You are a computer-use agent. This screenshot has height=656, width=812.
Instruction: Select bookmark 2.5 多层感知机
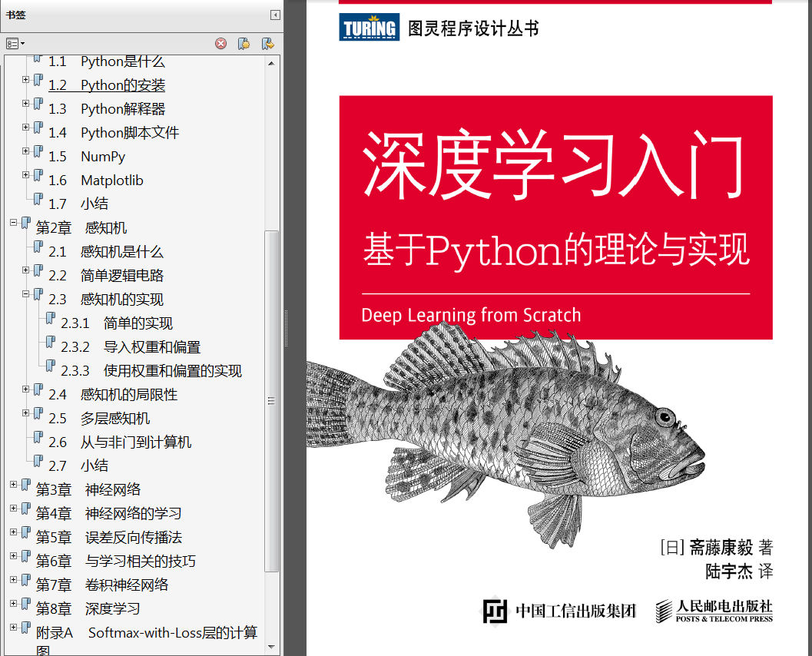click(x=99, y=419)
